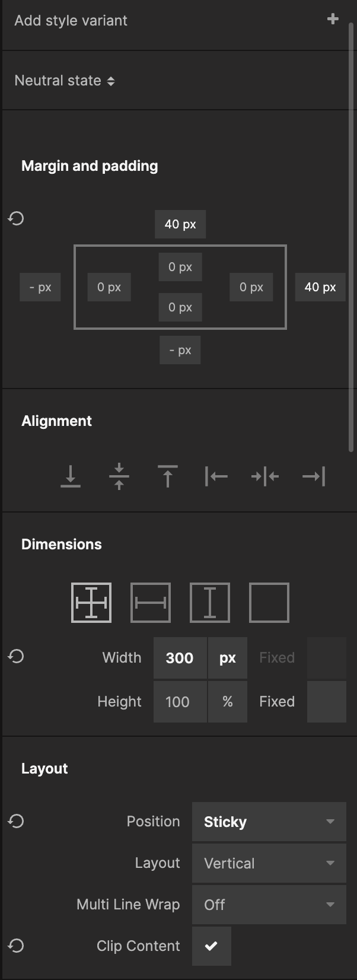The height and width of the screenshot is (980, 357).
Task: Select horizontal stretch dimension preset
Action: 151,603
